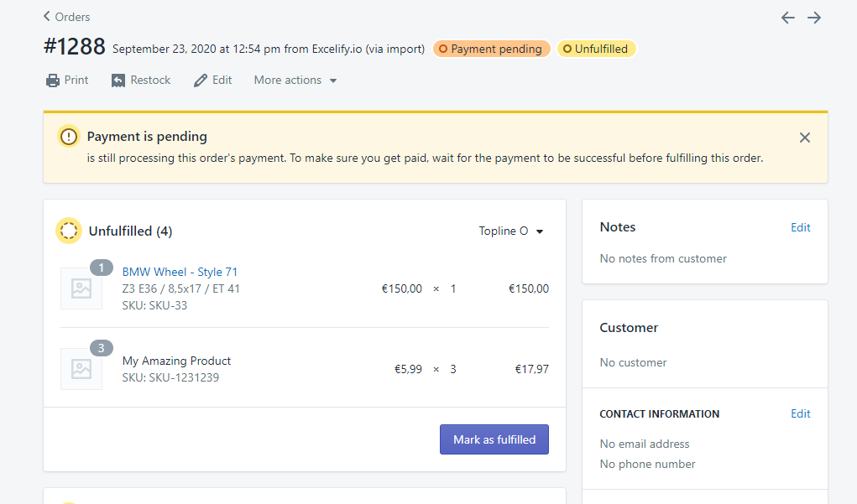Click the warning icon in payment banner

[68, 136]
